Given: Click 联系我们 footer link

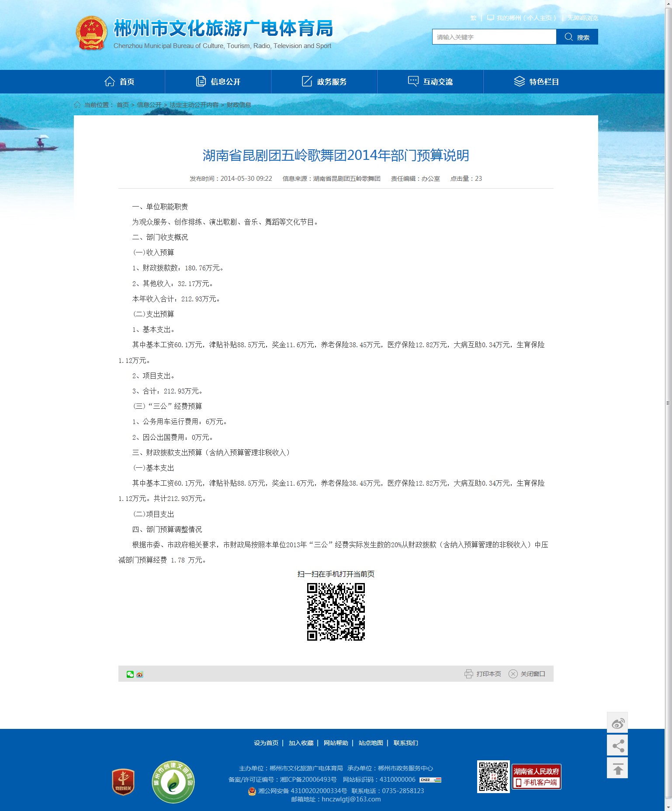Looking at the screenshot, I should click(x=406, y=743).
